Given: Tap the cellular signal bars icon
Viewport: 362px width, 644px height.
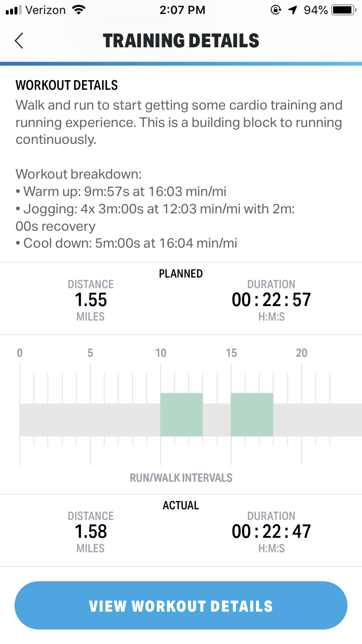Looking at the screenshot, I should pyautogui.click(x=15, y=10).
